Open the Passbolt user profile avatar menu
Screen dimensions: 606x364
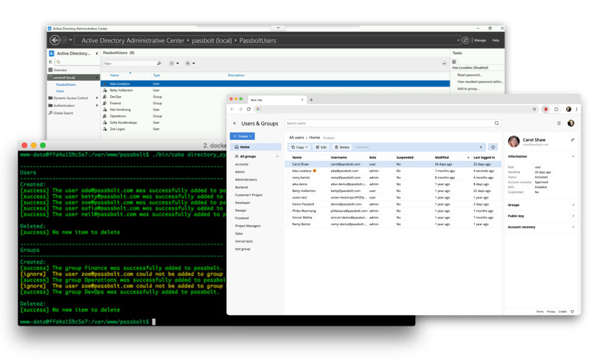(571, 123)
